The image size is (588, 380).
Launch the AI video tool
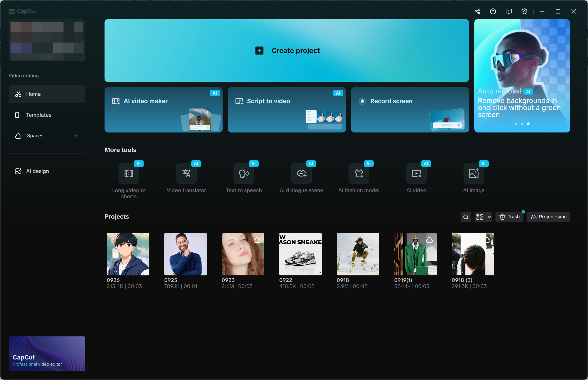[416, 173]
